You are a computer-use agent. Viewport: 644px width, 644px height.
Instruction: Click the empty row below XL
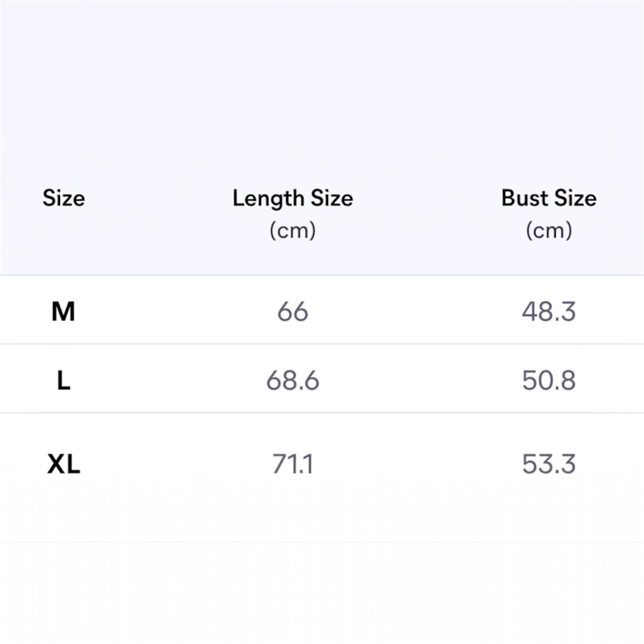pyautogui.click(x=322, y=593)
